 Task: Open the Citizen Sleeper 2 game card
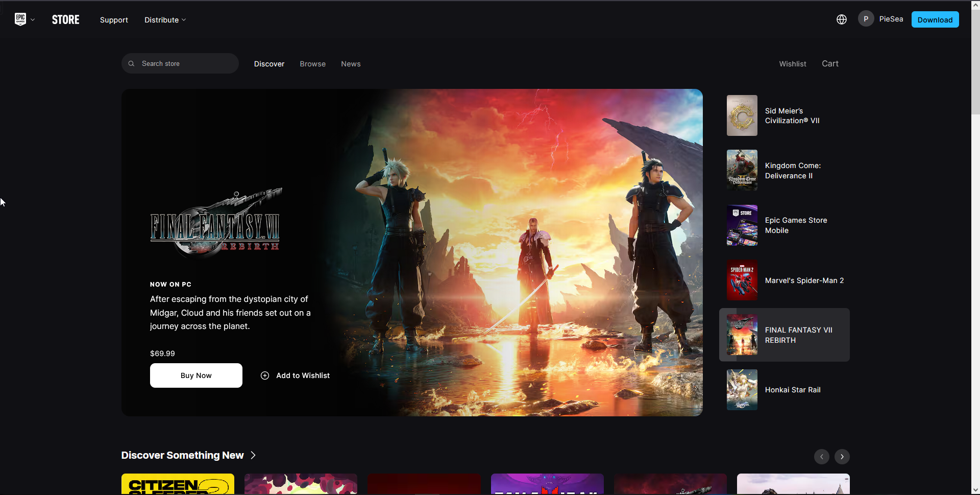(178, 484)
